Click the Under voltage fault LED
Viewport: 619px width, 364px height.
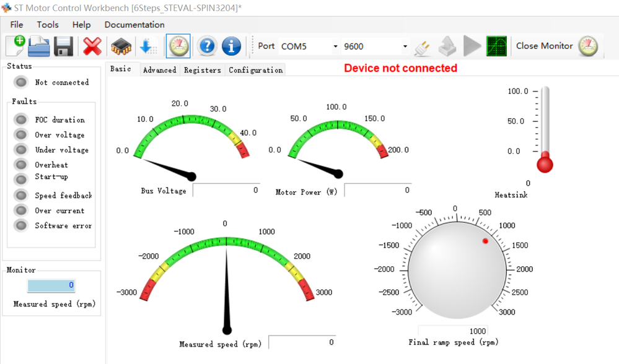pos(21,149)
